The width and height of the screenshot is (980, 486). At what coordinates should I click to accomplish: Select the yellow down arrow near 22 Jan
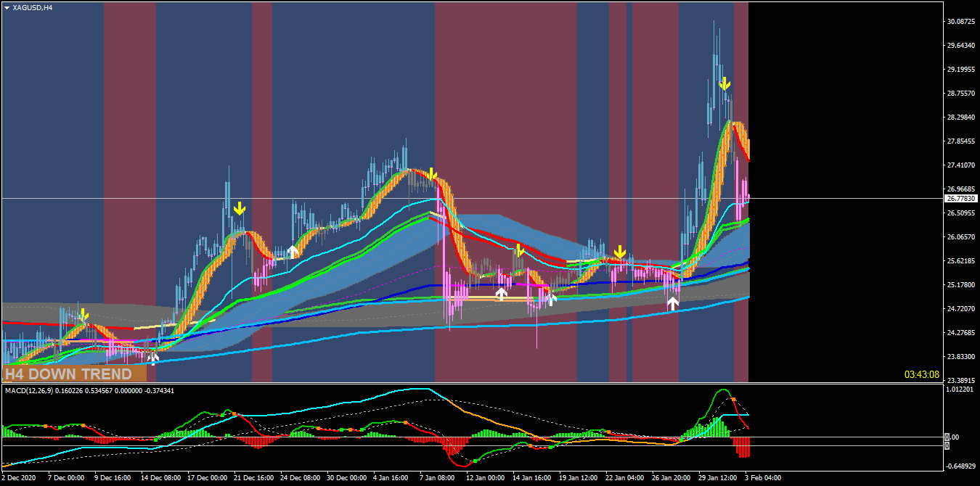[x=619, y=252]
